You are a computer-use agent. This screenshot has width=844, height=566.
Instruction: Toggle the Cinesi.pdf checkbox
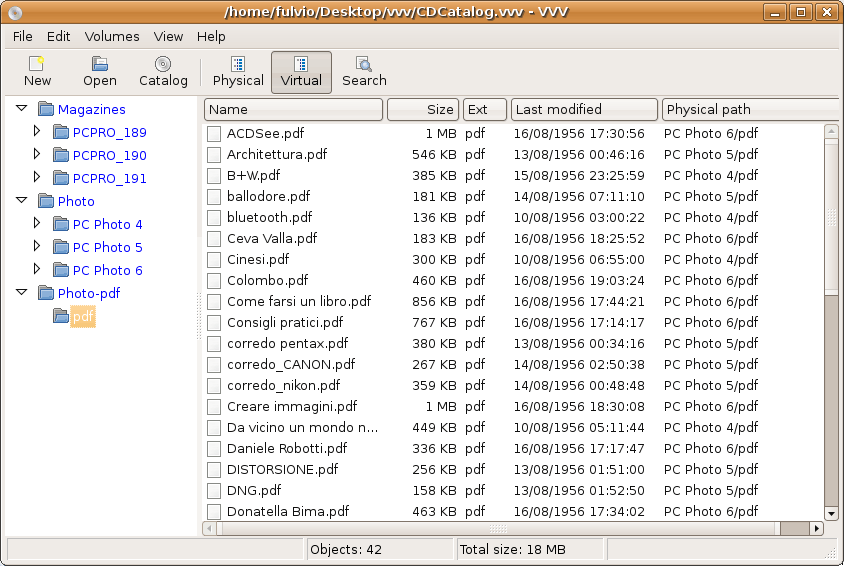(214, 259)
